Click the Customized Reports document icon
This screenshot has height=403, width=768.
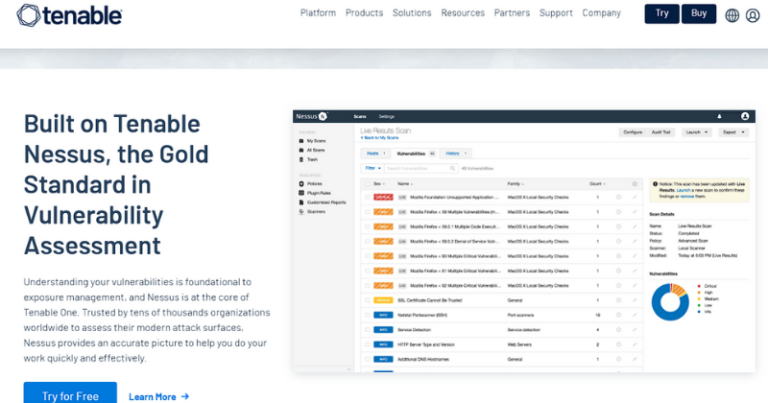coord(301,202)
